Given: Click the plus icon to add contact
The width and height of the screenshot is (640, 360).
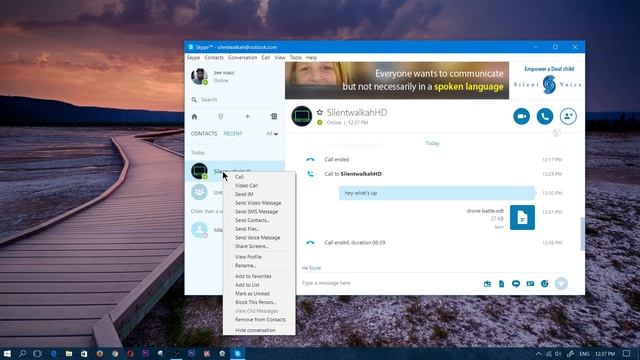Looking at the screenshot, I should 247,117.
